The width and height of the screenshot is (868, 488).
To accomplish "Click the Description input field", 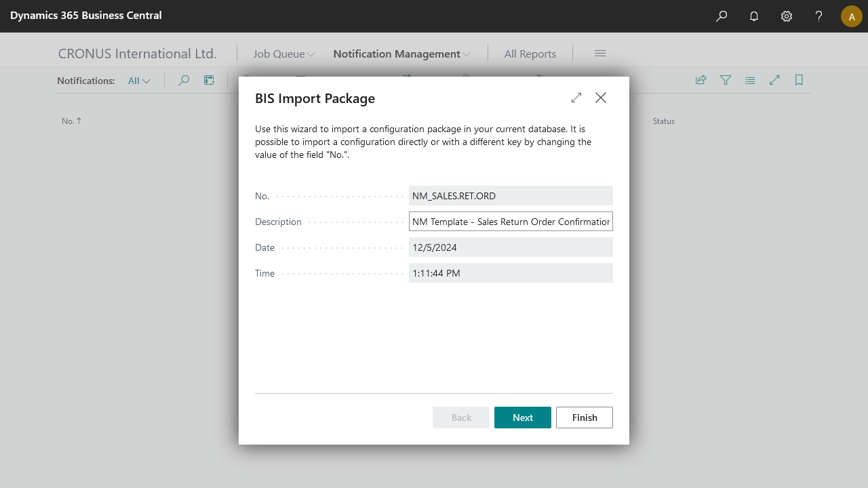I will 511,222.
